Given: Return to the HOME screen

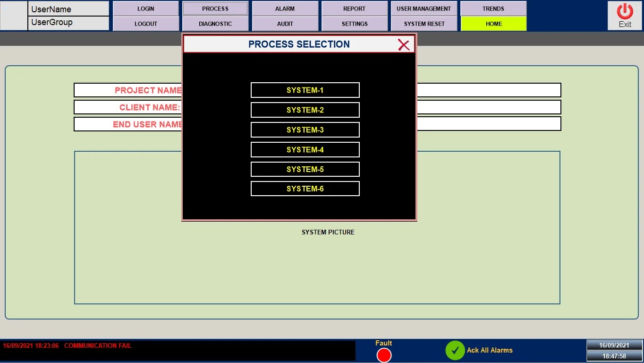Looking at the screenshot, I should tap(493, 24).
